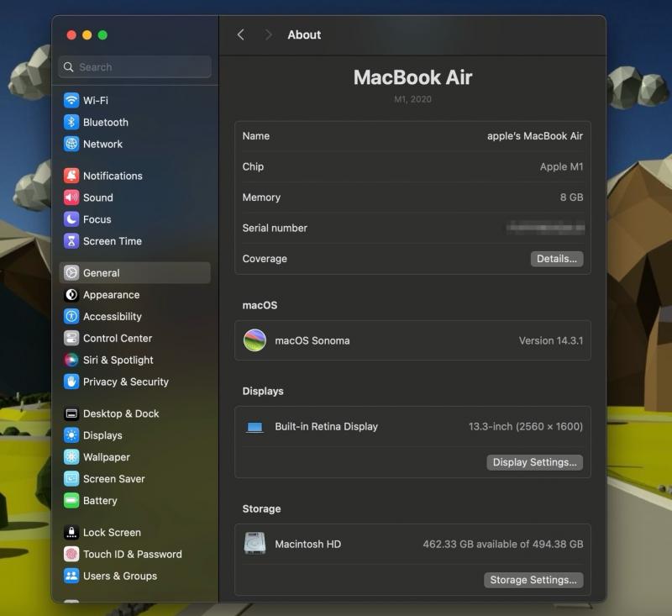The height and width of the screenshot is (616, 672).
Task: Open Storage Settings... button
Action: (x=533, y=580)
